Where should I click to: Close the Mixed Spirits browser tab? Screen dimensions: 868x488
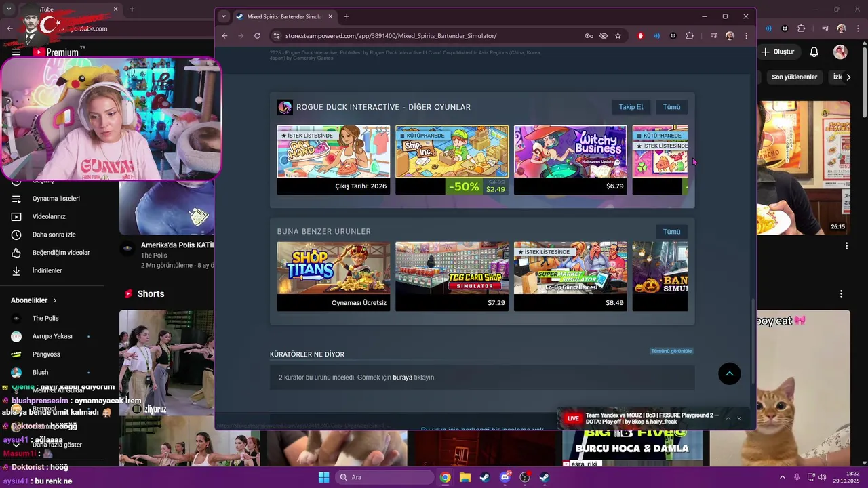click(x=330, y=16)
